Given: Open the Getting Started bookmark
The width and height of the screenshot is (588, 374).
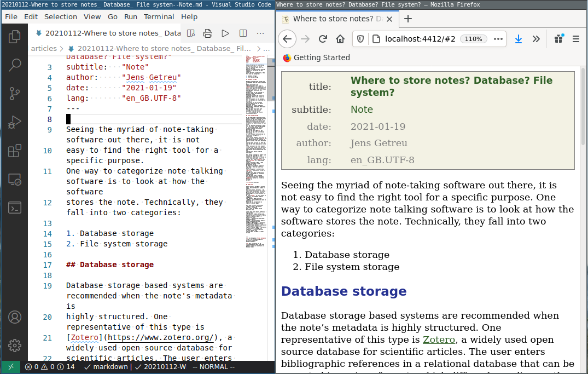Looking at the screenshot, I should [322, 57].
